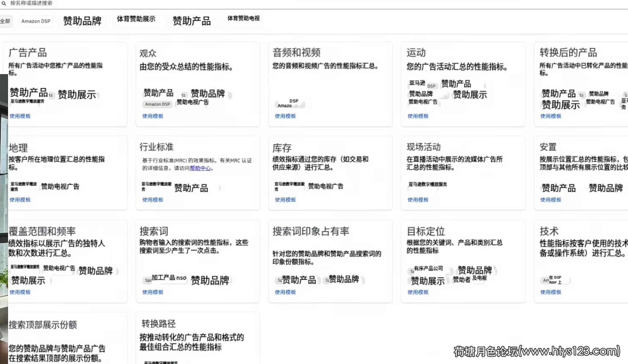Use template for 观众 card

coord(153,116)
